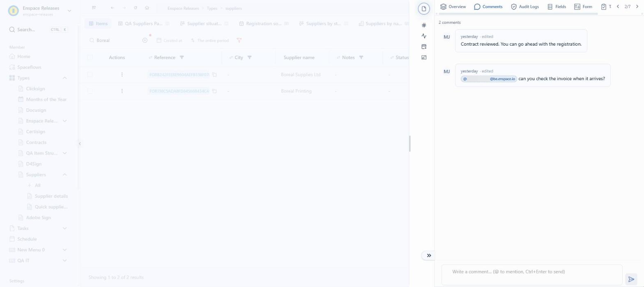Open the document icon in the panel strip

pyautogui.click(x=424, y=9)
